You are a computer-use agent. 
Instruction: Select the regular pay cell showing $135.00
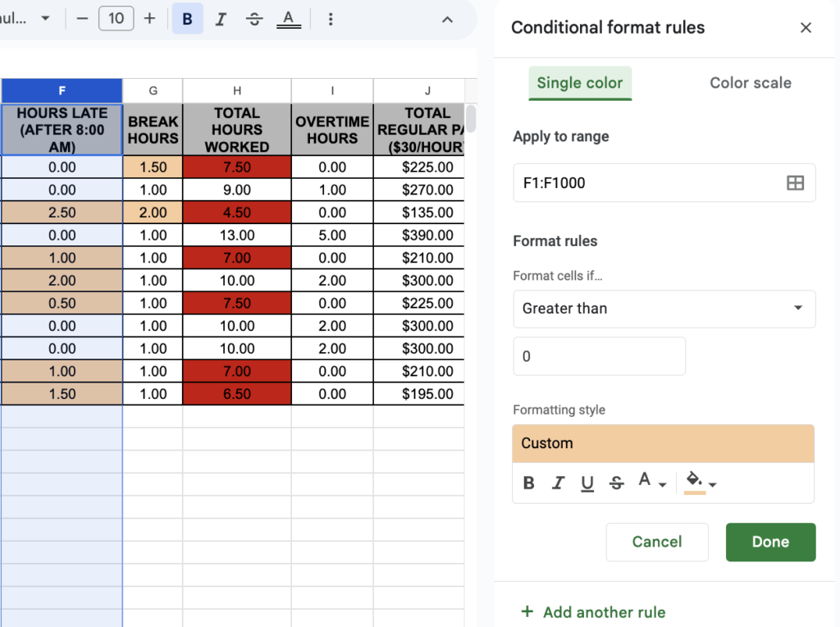coord(419,213)
